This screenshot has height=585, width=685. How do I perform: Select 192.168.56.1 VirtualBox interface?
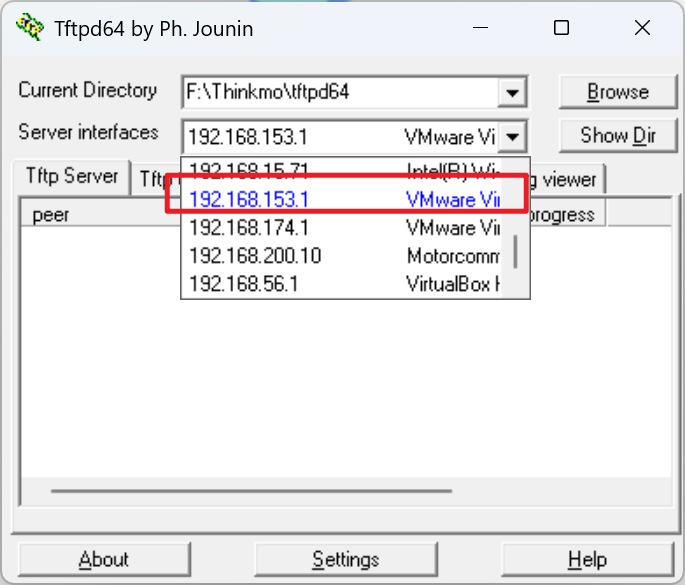341,284
